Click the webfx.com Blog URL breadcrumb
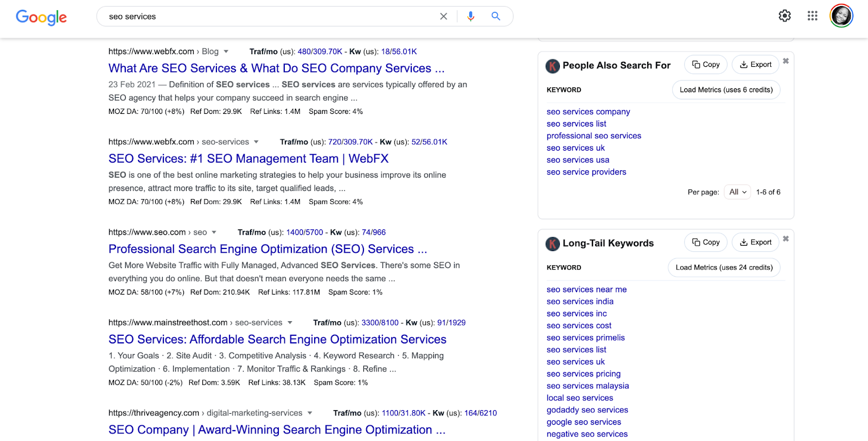This screenshot has height=441, width=868. tap(163, 52)
